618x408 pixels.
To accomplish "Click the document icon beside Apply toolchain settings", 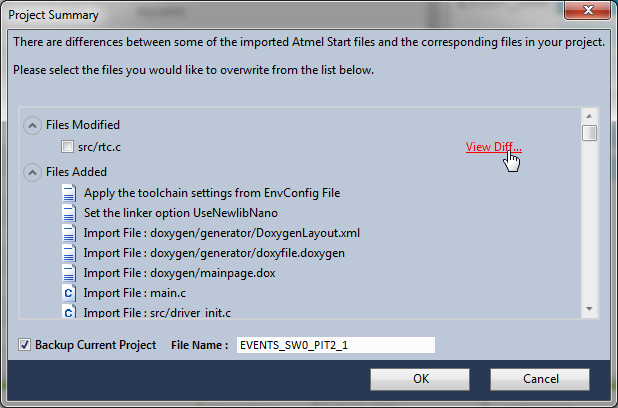I will pos(69,193).
